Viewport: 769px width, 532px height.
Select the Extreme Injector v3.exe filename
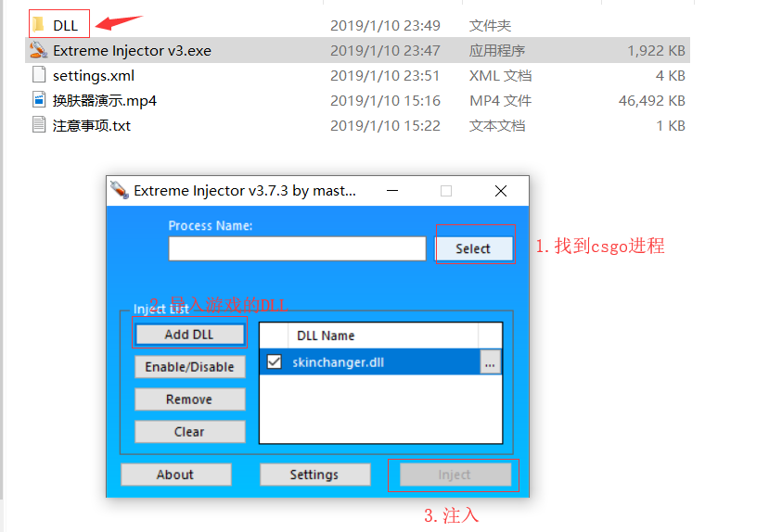[132, 50]
